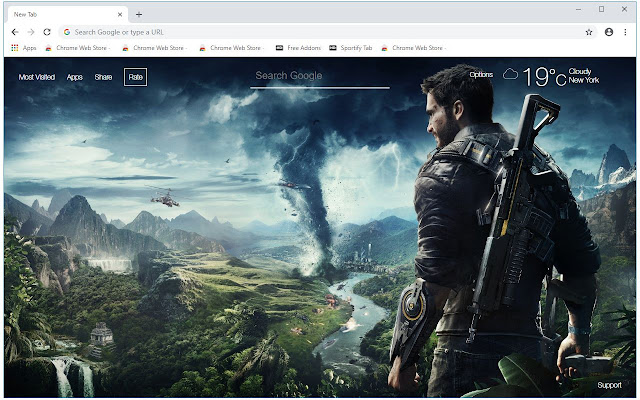Focus the Search Google field
Image resolution: width=640 pixels, height=400 pixels.
[320, 77]
